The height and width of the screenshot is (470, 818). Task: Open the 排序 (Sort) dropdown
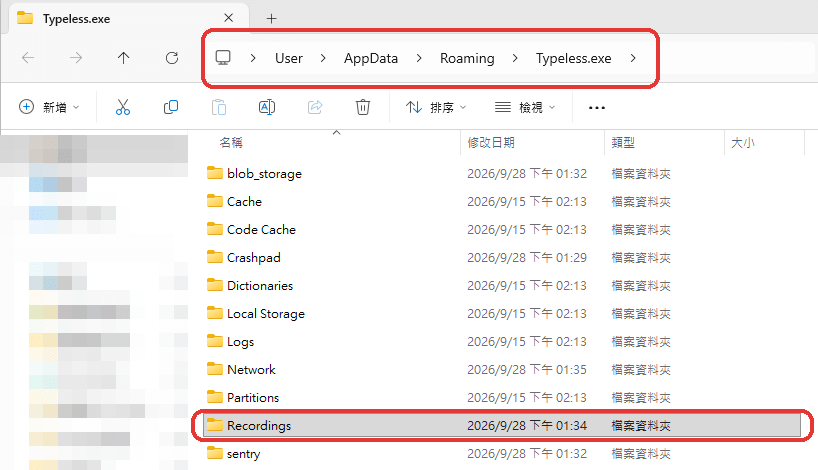point(436,107)
